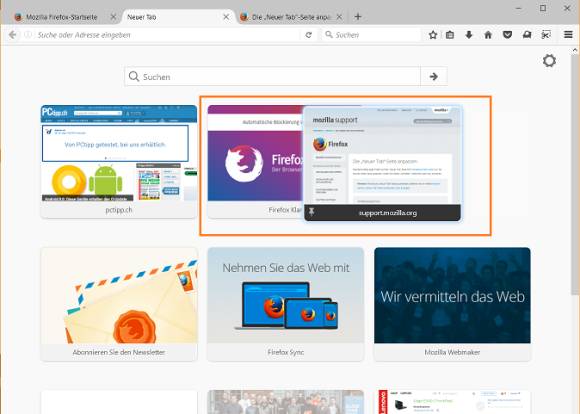Close the Mozilla Firefox-Startseite tab
Image resolution: width=580 pixels, height=414 pixels.
(114, 17)
